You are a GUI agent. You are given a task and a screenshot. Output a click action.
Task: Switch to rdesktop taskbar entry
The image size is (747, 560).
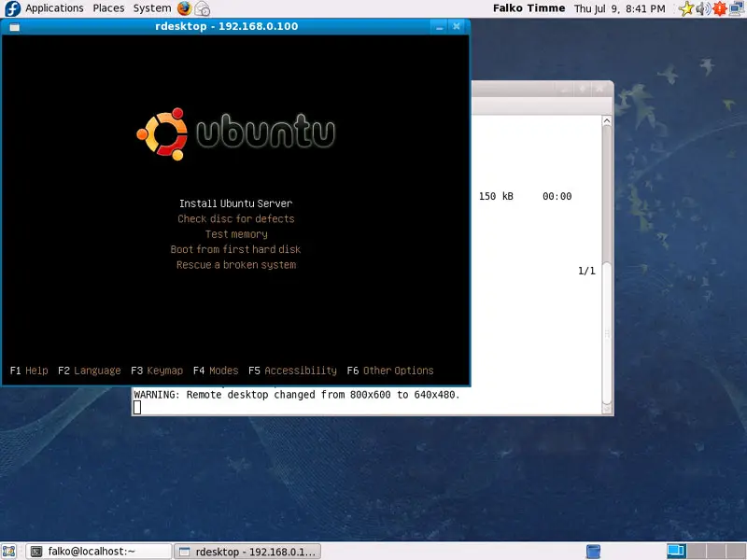(247, 552)
